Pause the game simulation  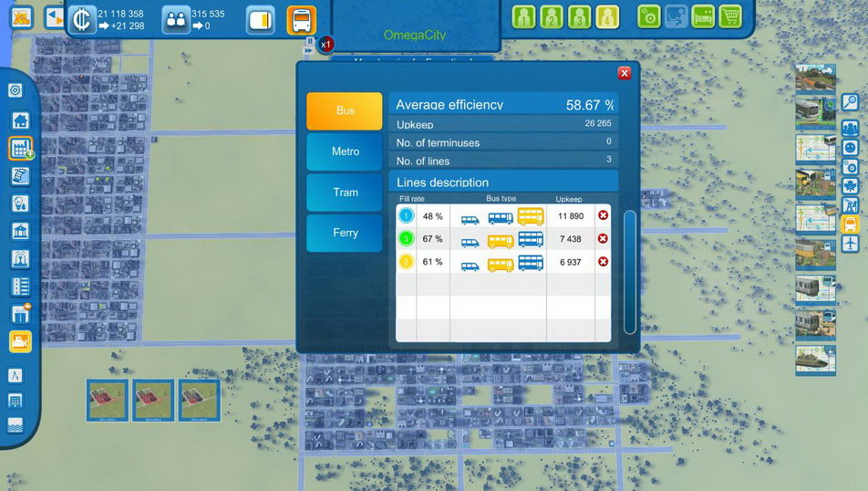click(x=310, y=41)
